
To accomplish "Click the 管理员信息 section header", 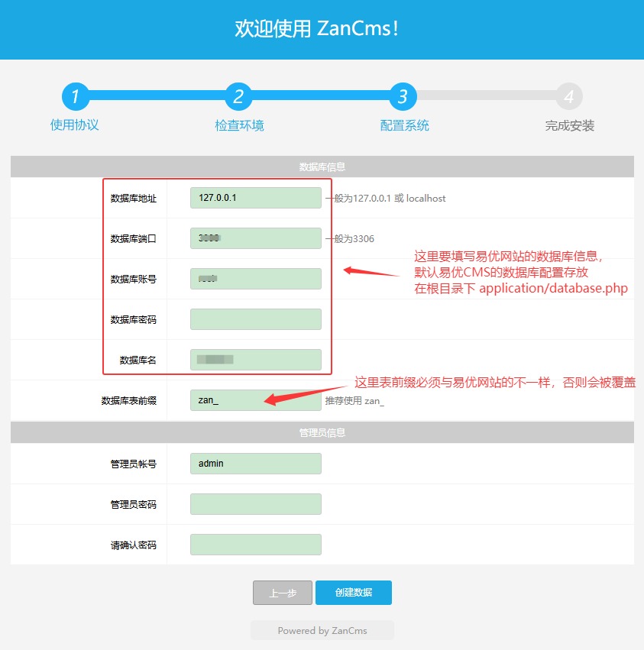I will pos(322,432).
